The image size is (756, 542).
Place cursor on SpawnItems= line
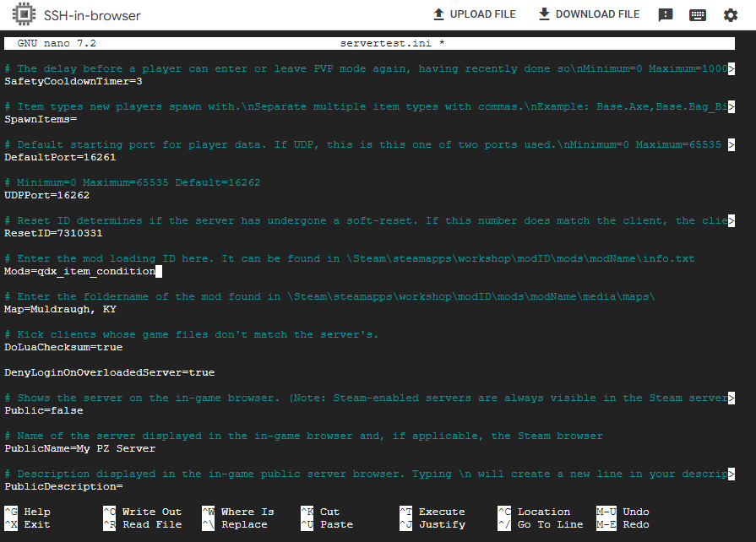click(41, 120)
